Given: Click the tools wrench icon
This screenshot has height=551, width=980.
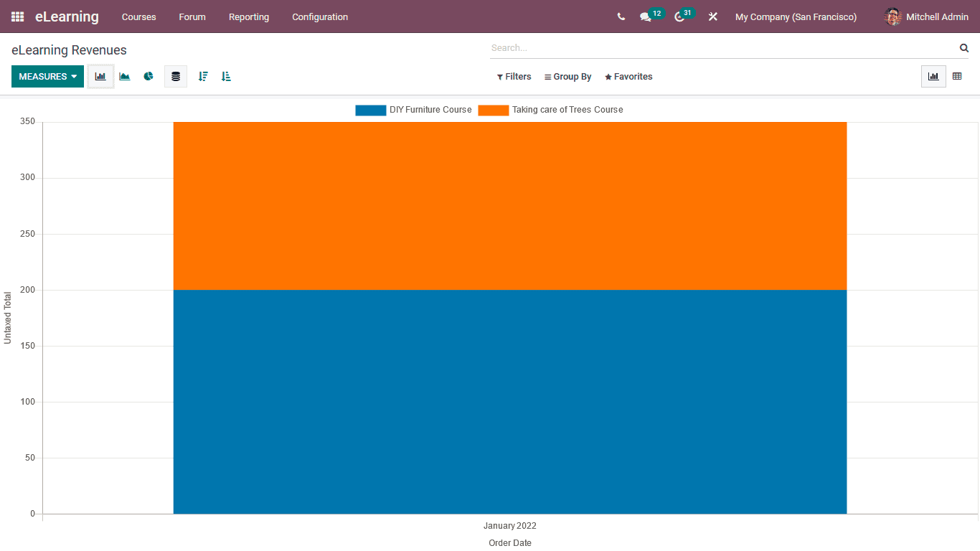Looking at the screenshot, I should click(x=712, y=17).
